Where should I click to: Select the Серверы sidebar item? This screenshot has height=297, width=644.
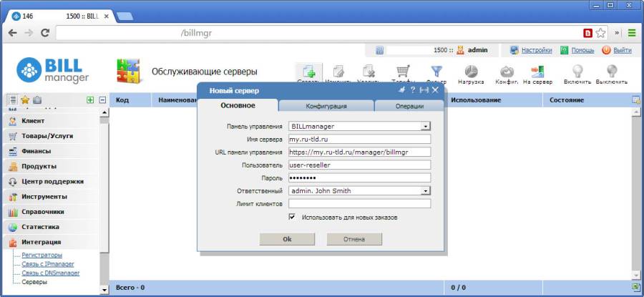pos(34,282)
